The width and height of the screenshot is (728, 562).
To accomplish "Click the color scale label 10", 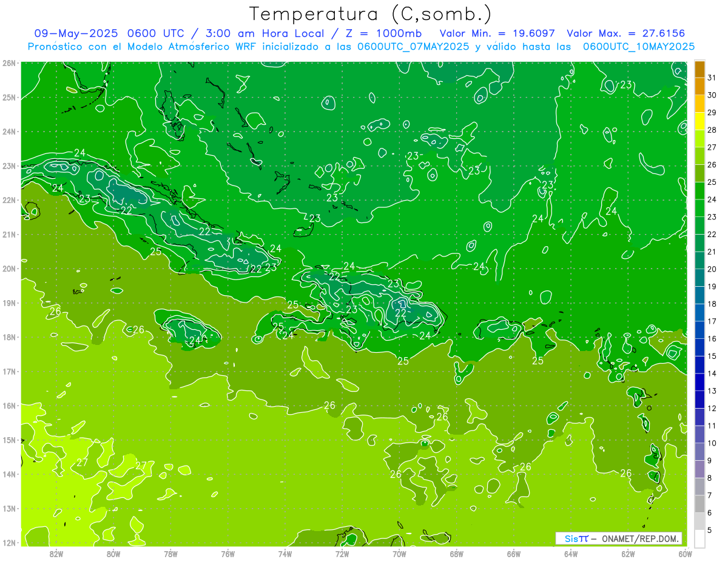I will point(712,443).
